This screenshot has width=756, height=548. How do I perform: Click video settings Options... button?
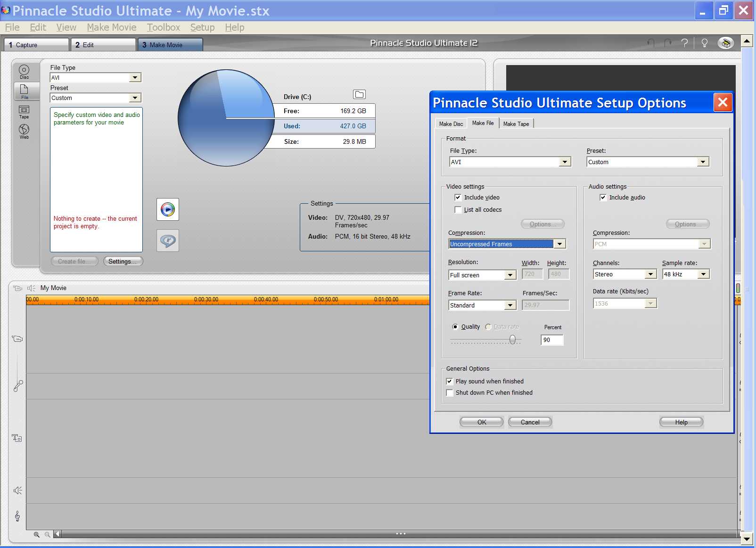click(543, 224)
